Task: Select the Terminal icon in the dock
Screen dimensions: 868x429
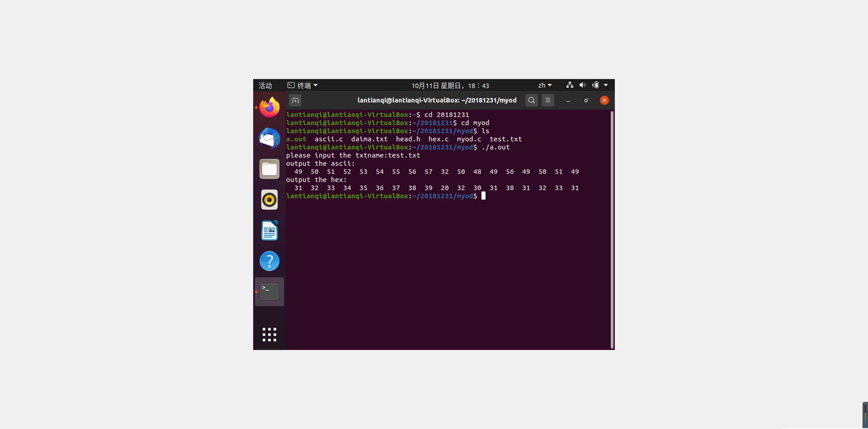Action: [x=270, y=292]
